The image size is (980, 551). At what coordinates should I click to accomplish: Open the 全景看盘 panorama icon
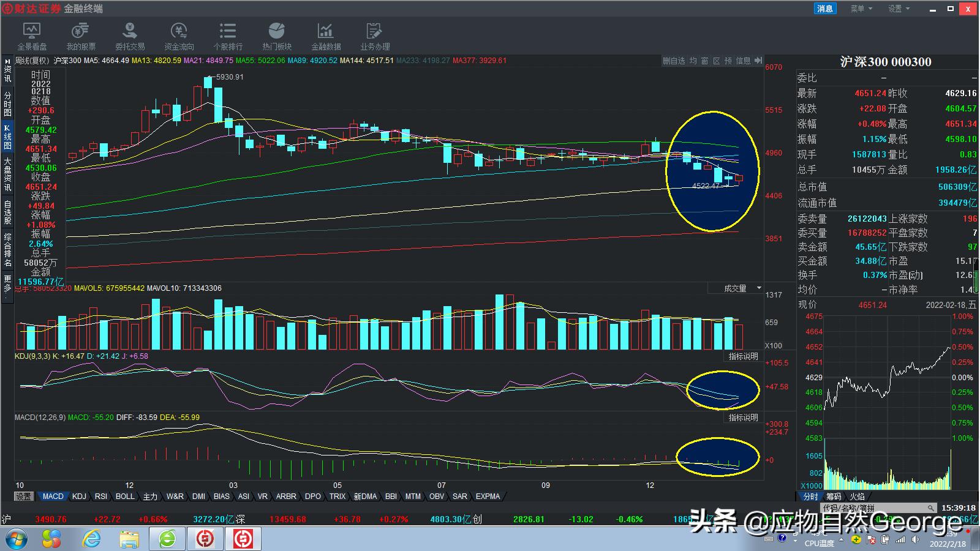pyautogui.click(x=32, y=36)
